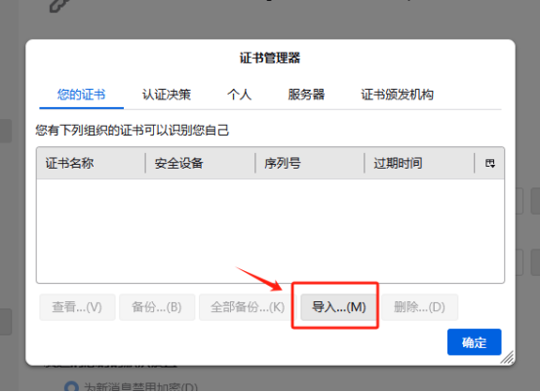
Task: Select the 个人 tab
Action: [x=240, y=95]
